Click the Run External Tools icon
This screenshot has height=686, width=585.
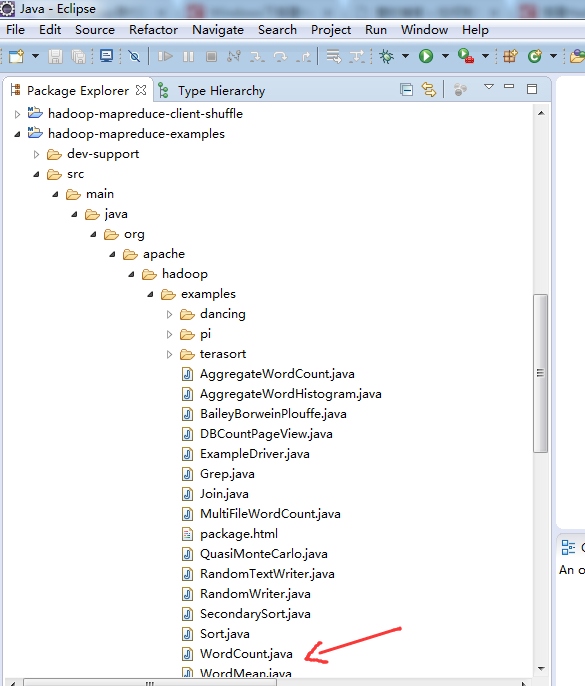coord(466,56)
